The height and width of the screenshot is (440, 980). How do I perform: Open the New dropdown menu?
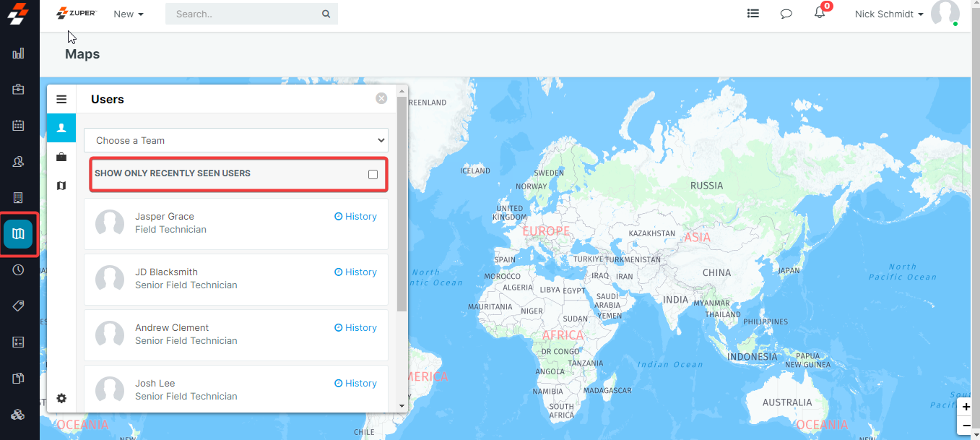[x=129, y=14]
